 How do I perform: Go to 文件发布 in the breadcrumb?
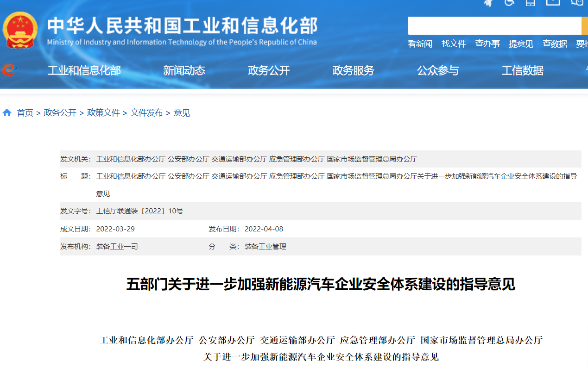pos(146,113)
